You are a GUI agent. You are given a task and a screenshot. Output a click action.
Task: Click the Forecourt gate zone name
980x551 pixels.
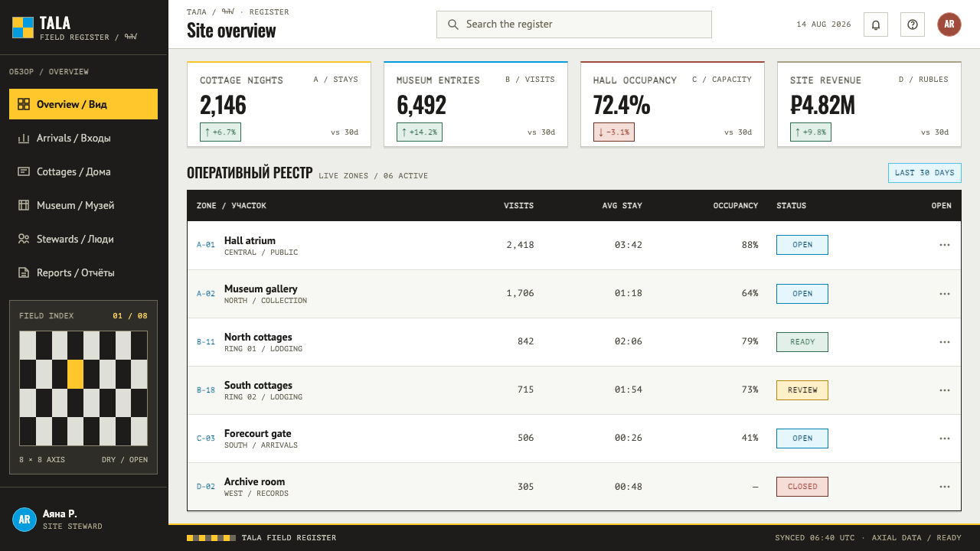[258, 433]
